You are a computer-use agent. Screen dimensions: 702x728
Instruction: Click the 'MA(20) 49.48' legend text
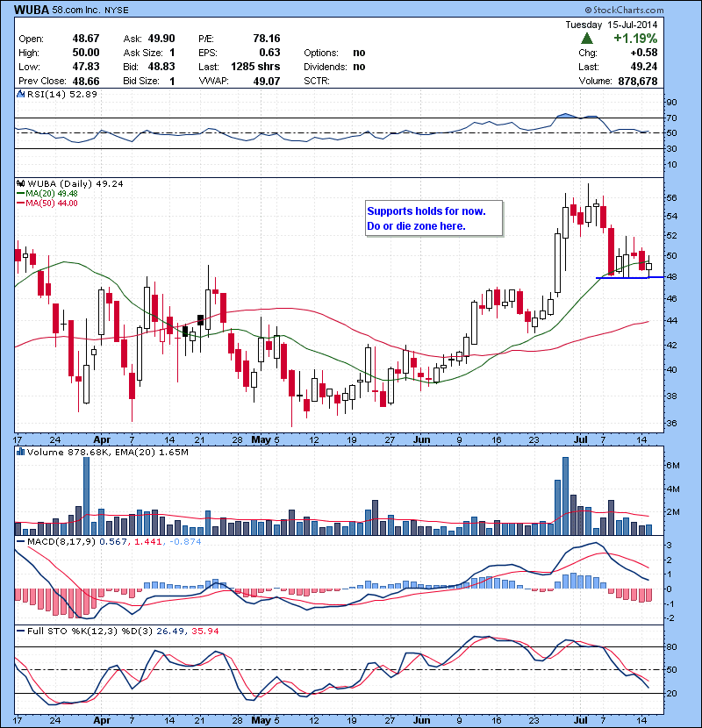point(52,194)
